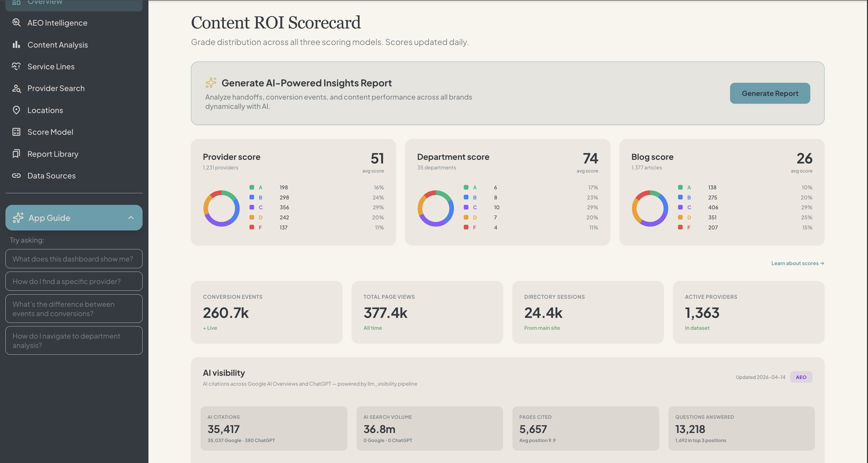Click "From main site" label

coord(542,328)
